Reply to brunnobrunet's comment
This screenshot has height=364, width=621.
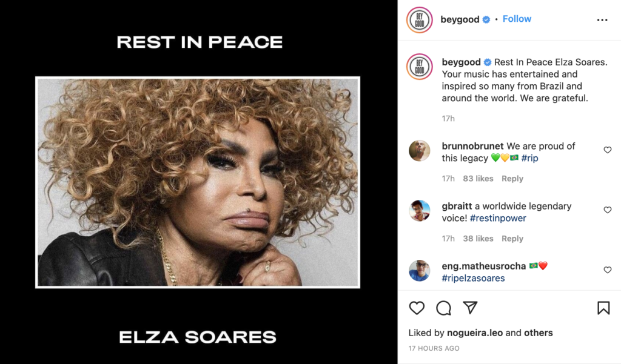tap(512, 179)
